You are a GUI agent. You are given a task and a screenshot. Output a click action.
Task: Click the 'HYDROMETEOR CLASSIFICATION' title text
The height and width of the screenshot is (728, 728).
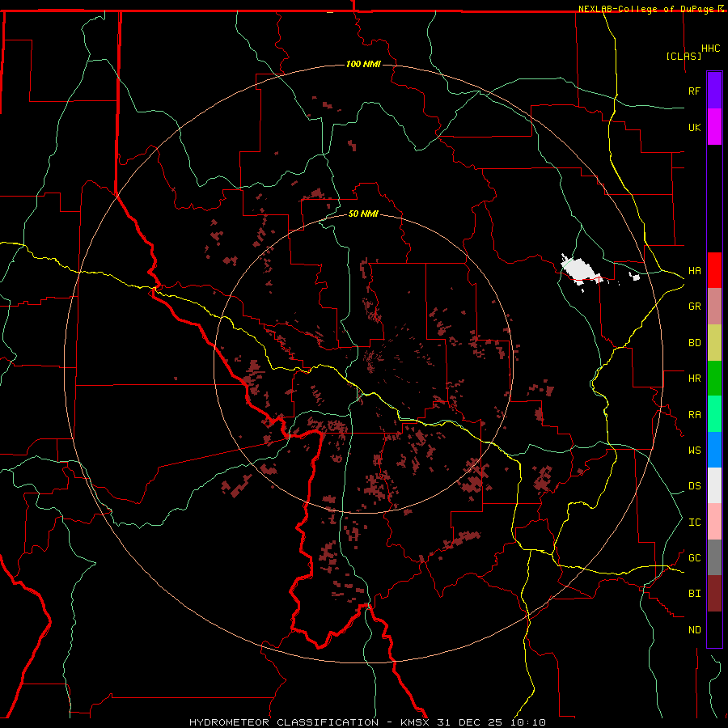click(x=284, y=722)
